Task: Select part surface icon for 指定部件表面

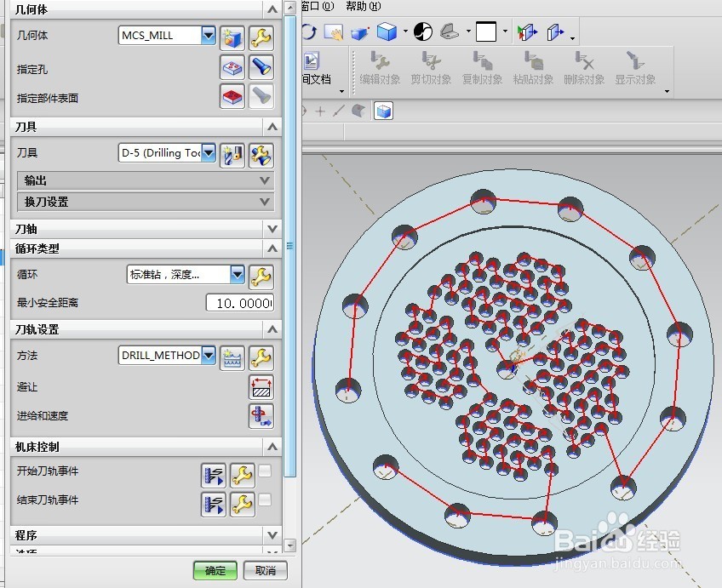Action: (232, 96)
